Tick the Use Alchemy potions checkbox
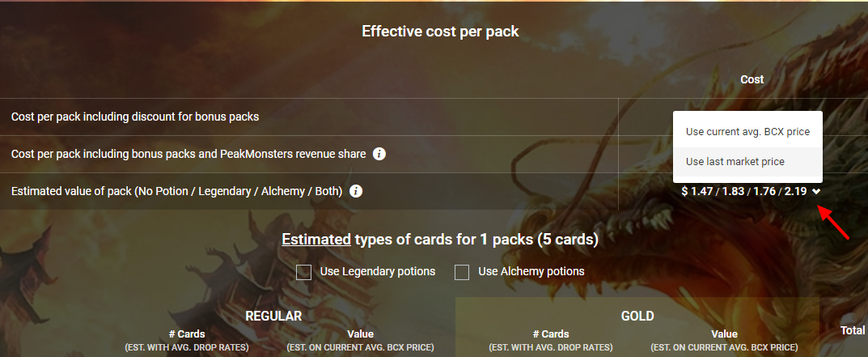Screen dimensions: 868x357 pyautogui.click(x=462, y=272)
